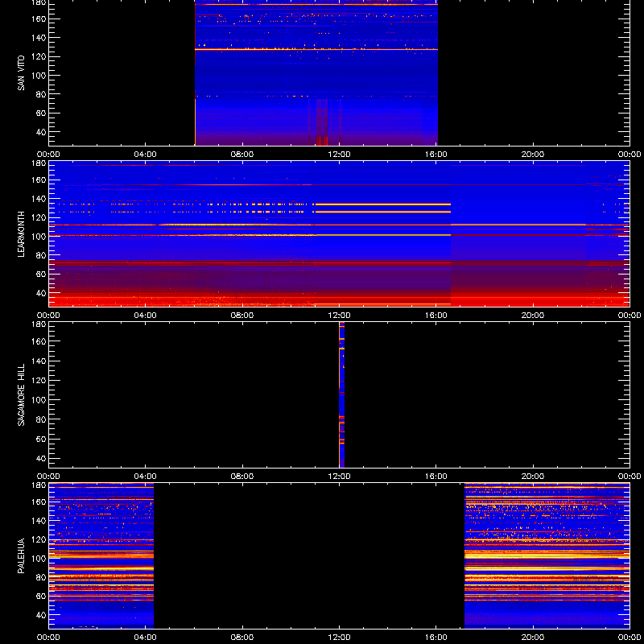The height and width of the screenshot is (644, 644).
Task: Select 20:00 tick label under San Vito plot
Action: [533, 155]
